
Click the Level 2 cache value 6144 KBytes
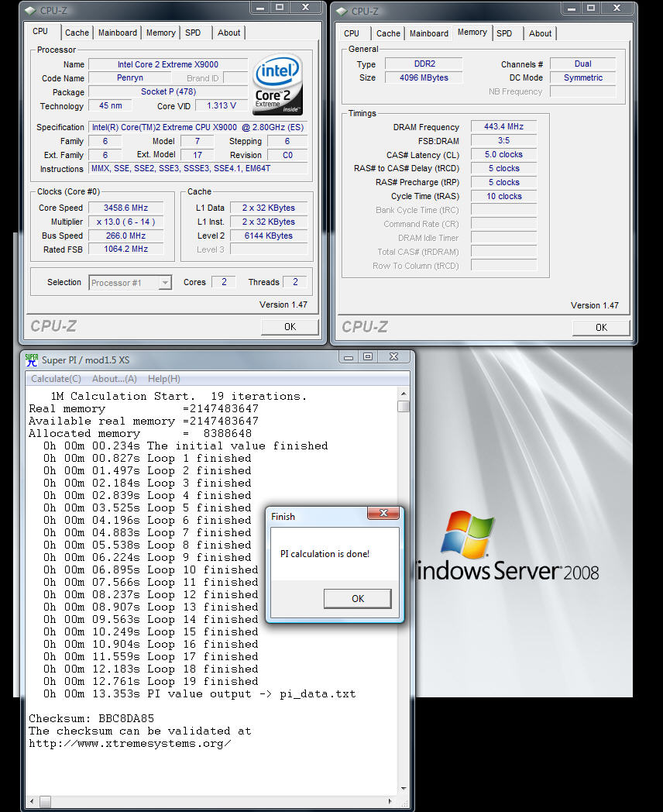(x=269, y=236)
